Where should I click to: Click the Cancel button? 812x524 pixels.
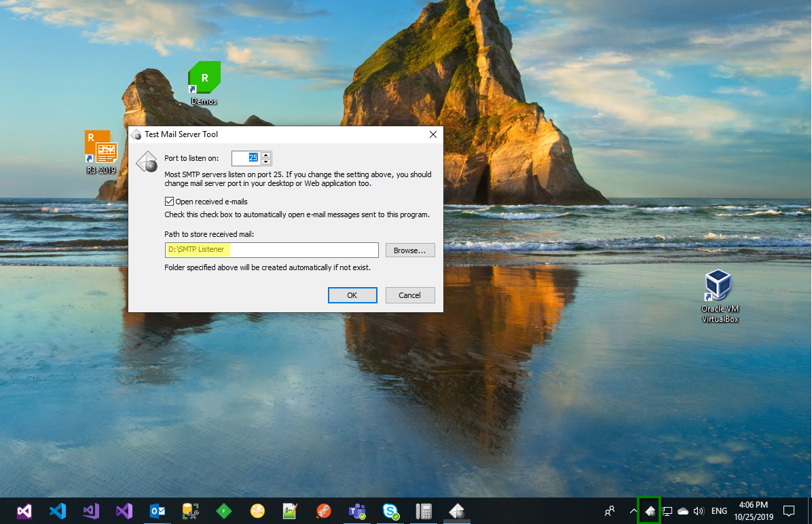[x=409, y=295]
